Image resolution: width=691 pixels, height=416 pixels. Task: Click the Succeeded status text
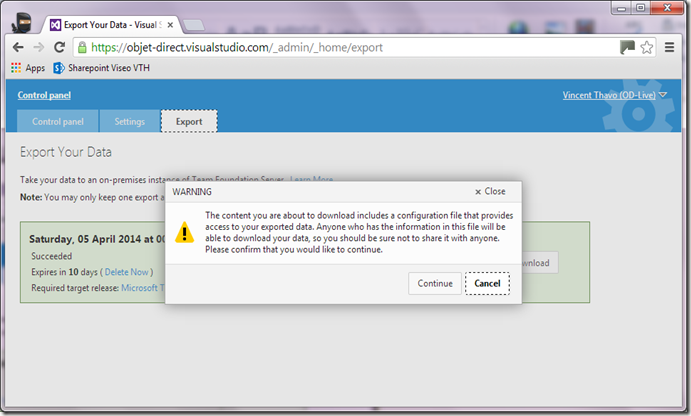tap(52, 256)
